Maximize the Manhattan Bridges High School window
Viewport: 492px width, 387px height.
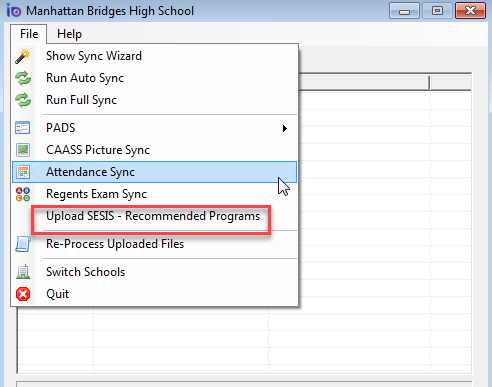[437, 11]
